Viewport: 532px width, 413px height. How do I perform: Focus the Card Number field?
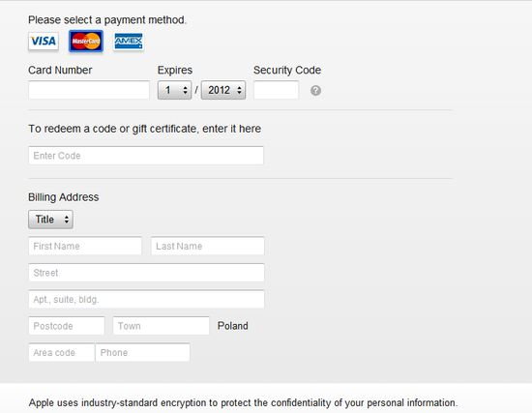click(x=89, y=90)
